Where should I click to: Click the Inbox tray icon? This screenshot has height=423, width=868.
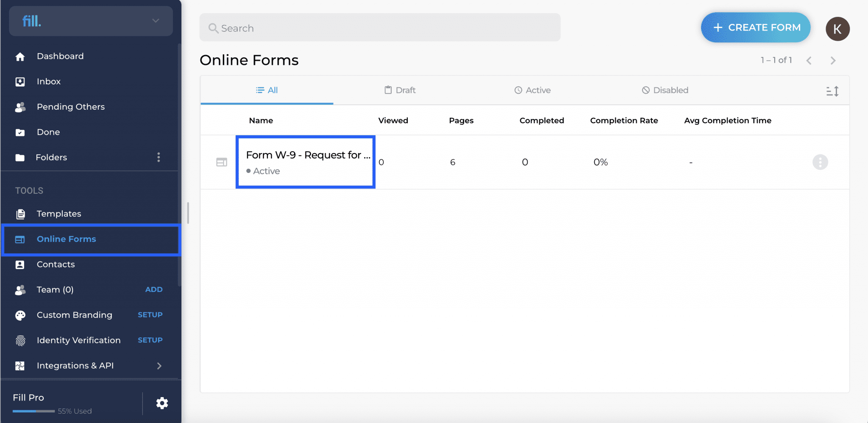coord(20,82)
